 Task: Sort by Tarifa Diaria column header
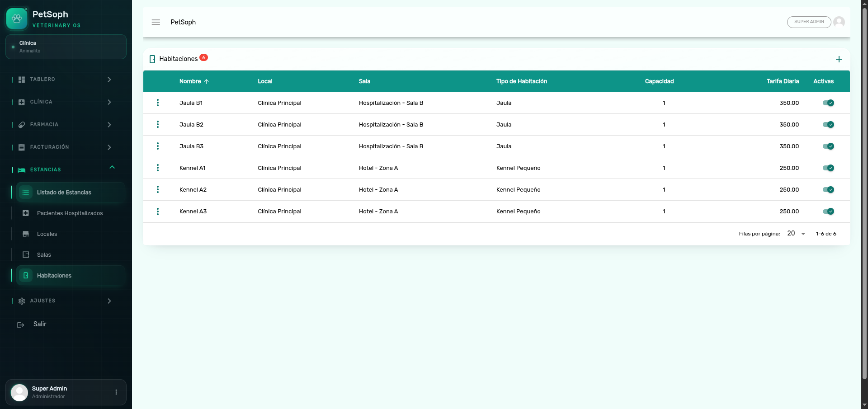coord(783,82)
